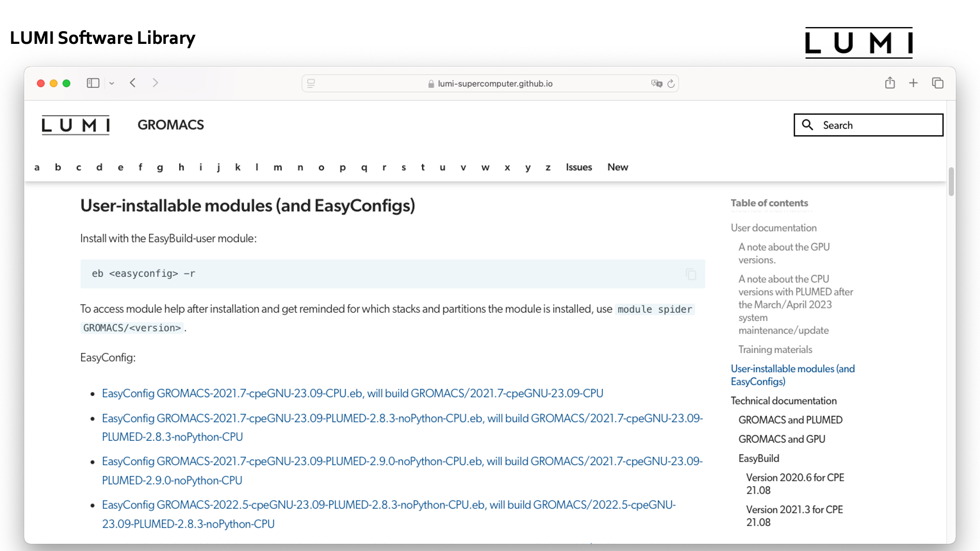This screenshot has height=551, width=980.
Task: Jump to GROMACS and PLUMED section
Action: [790, 420]
